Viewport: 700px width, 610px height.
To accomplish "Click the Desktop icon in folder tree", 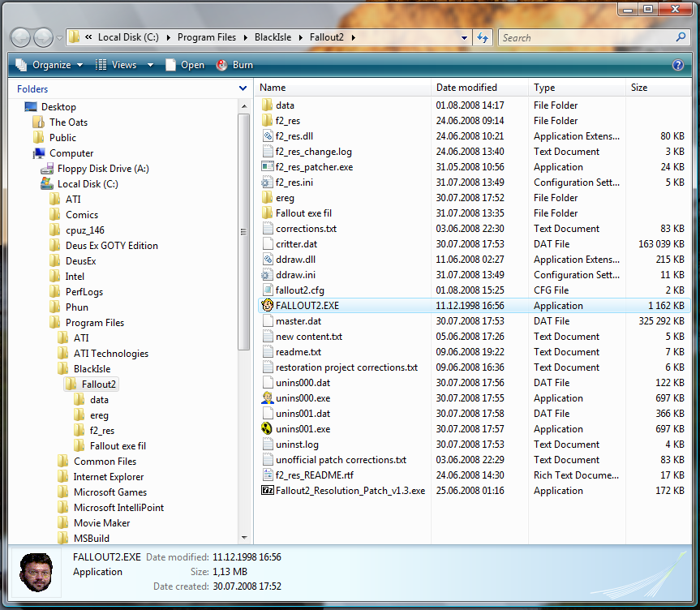I will click(x=31, y=107).
